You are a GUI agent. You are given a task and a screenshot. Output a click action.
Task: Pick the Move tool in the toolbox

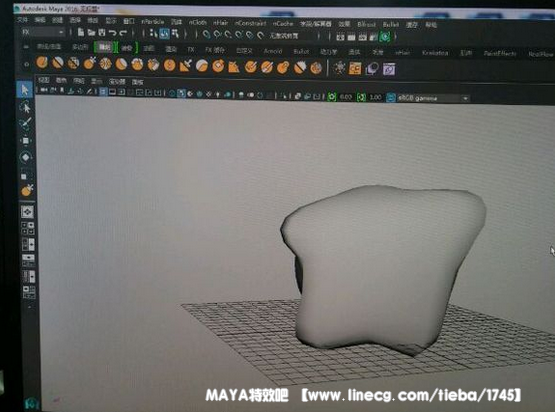(x=25, y=141)
